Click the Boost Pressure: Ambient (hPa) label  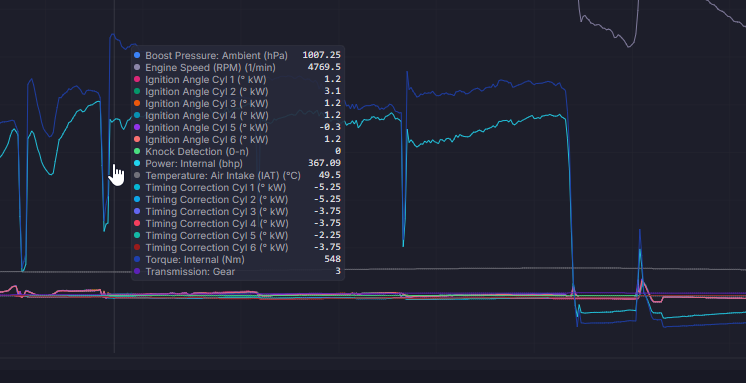[x=216, y=56]
